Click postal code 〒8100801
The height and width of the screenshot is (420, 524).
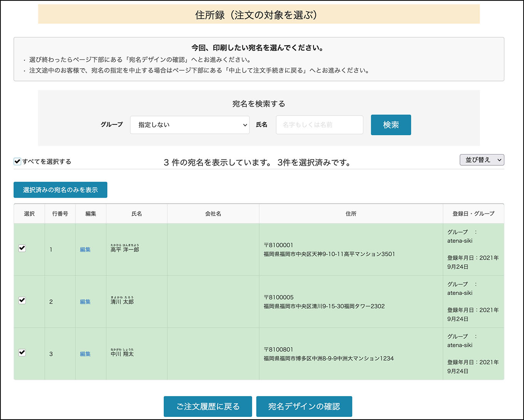pyautogui.click(x=278, y=349)
